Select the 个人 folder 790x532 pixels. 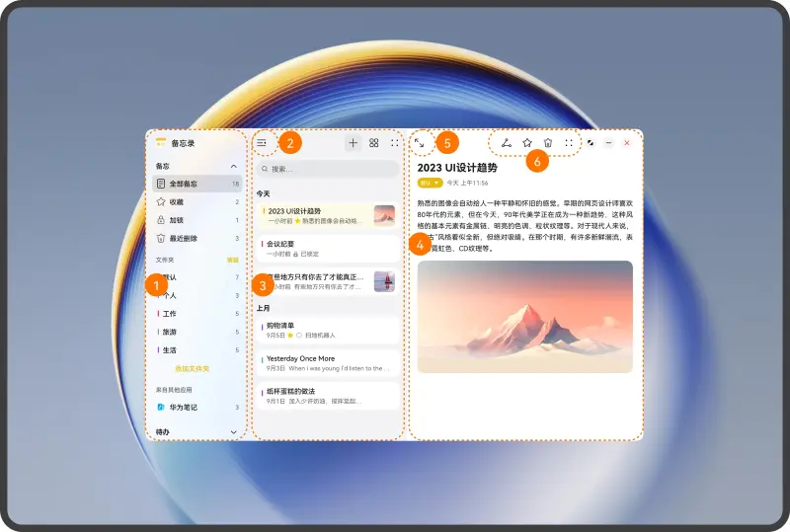[x=197, y=295]
